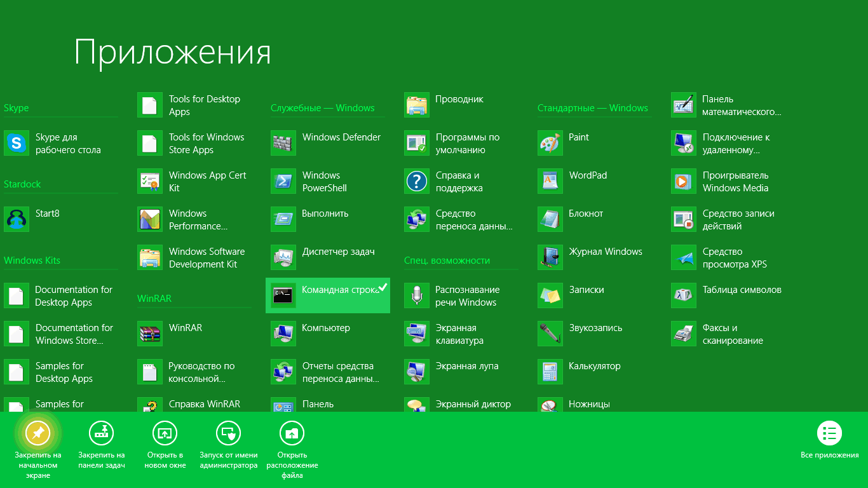Click Стандартные — Windows group header

[593, 108]
